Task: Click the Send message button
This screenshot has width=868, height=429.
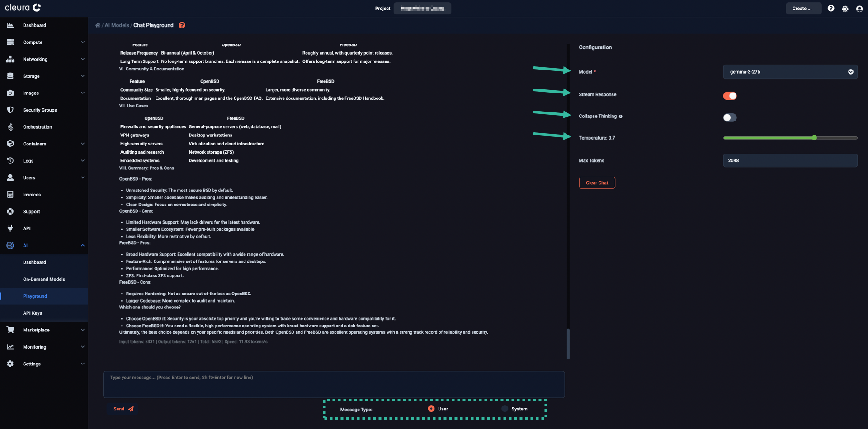Action: [x=123, y=409]
